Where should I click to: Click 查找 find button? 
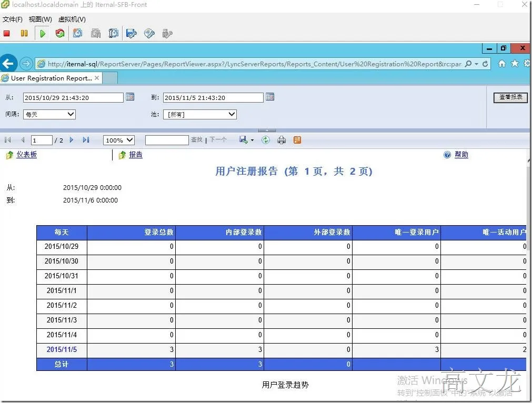click(x=196, y=139)
